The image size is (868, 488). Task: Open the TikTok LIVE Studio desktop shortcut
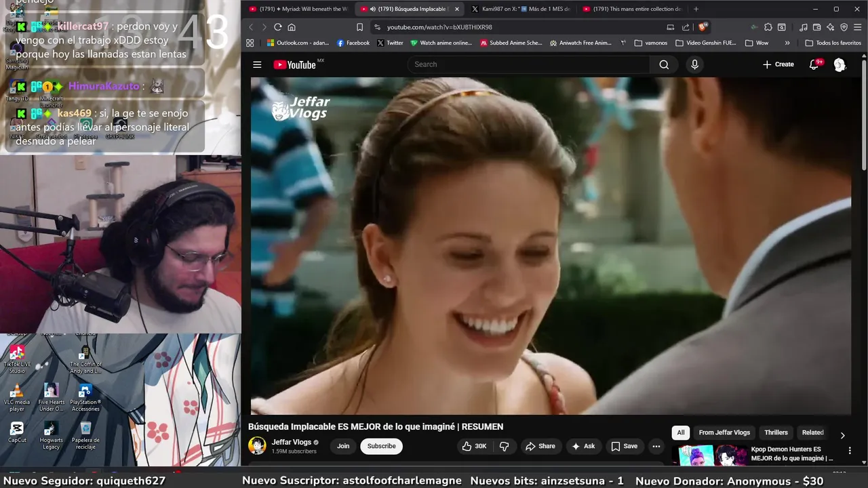point(17,359)
